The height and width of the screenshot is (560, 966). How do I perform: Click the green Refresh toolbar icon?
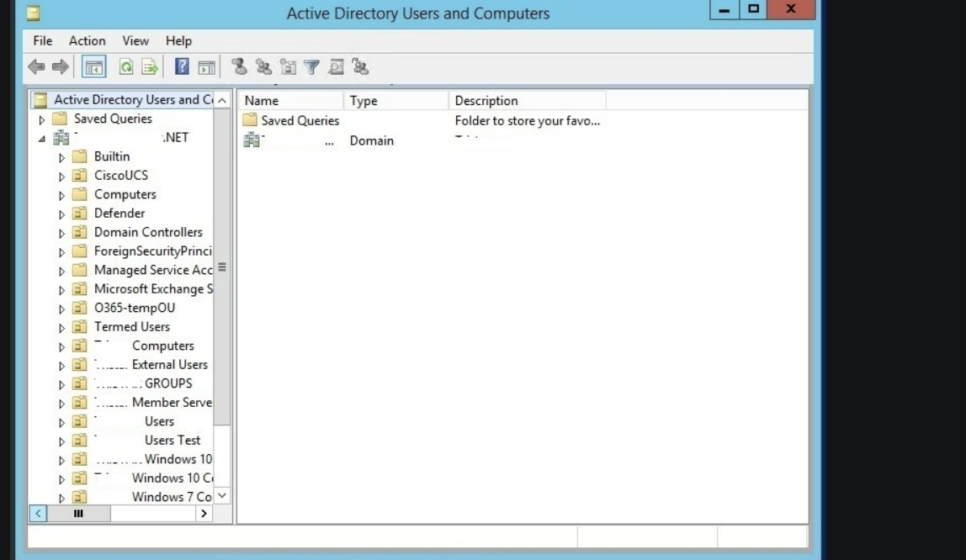coord(126,67)
